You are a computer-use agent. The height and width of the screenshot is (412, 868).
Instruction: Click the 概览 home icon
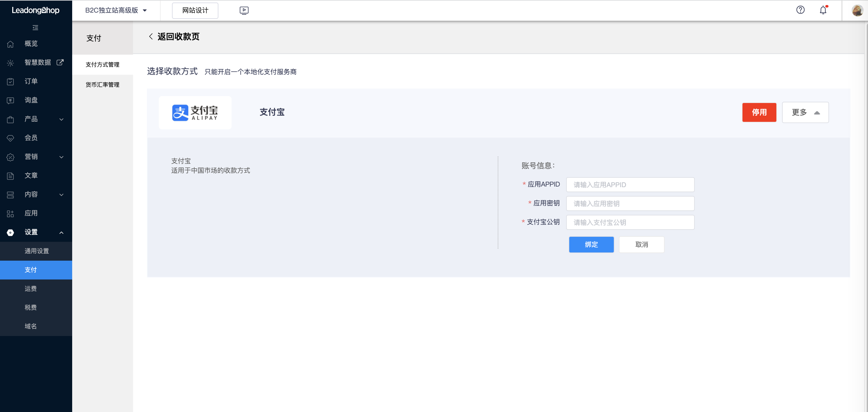tap(10, 44)
